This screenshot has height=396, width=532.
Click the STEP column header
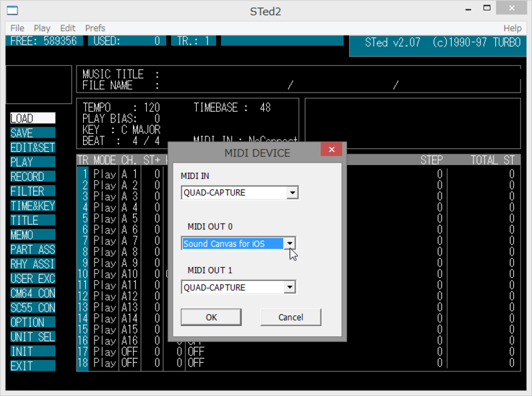coord(432,160)
